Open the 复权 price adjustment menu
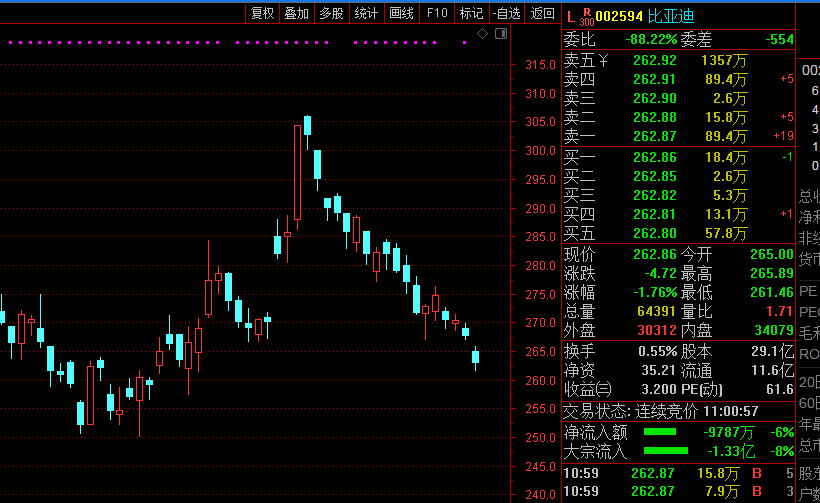 coord(262,14)
